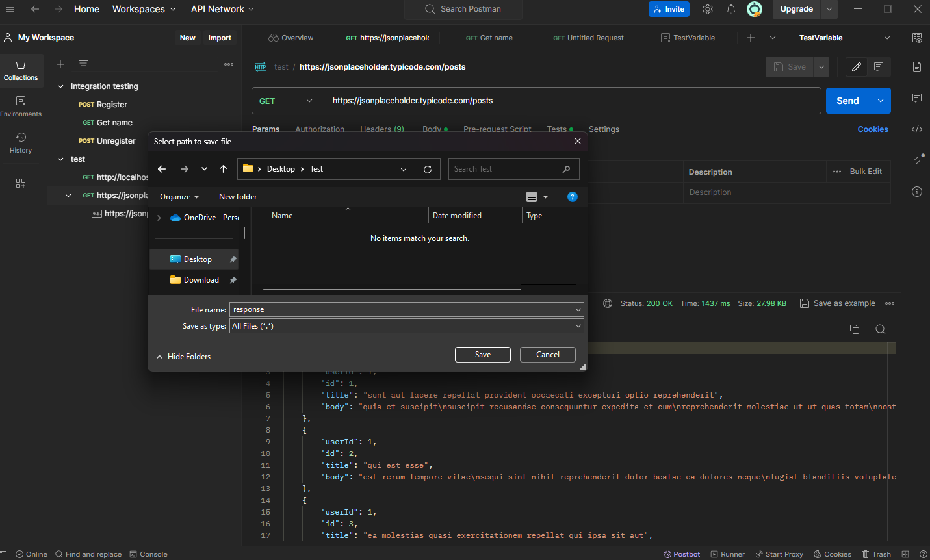The image size is (930, 560).
Task: Click Bulk Edit in params table
Action: tap(866, 172)
